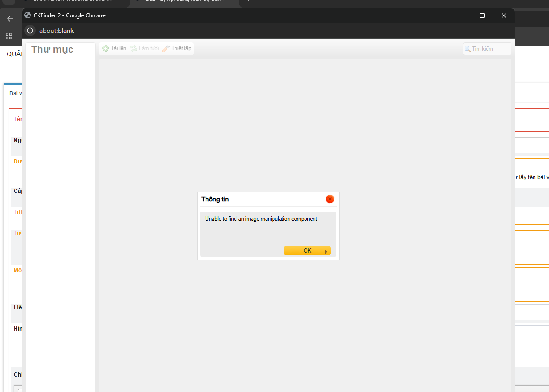The height and width of the screenshot is (392, 549).
Task: Click the Thư mục folder panel heading
Action: click(x=53, y=49)
